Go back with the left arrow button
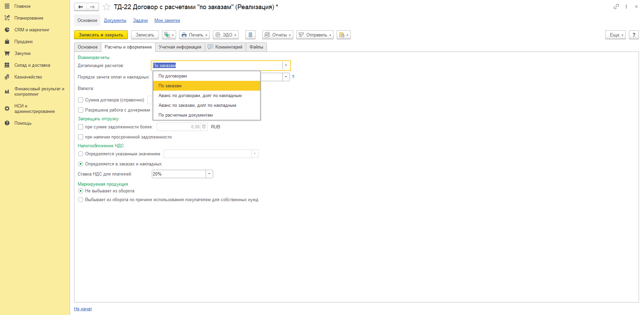Viewport: 644px width, 315px height. (x=80, y=7)
